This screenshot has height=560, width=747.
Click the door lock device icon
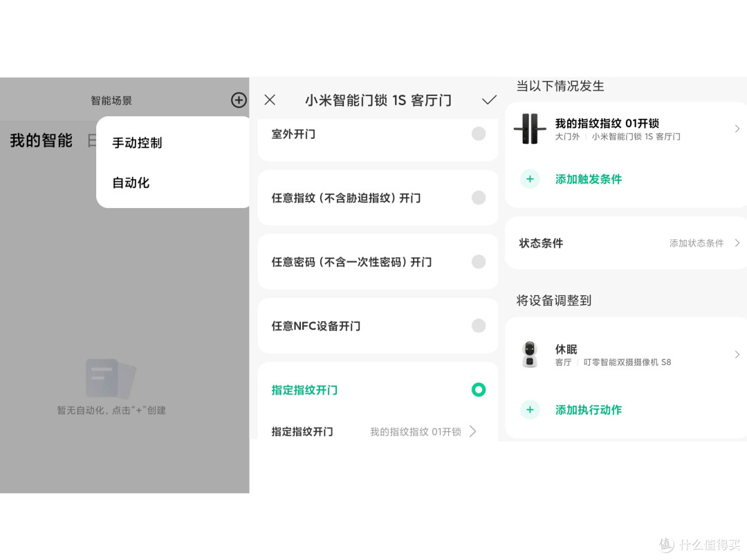pos(530,129)
